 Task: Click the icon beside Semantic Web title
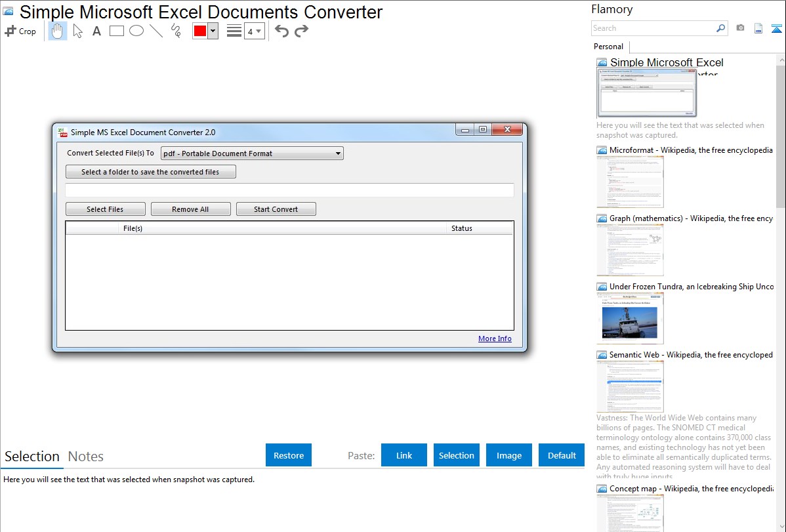tap(602, 355)
